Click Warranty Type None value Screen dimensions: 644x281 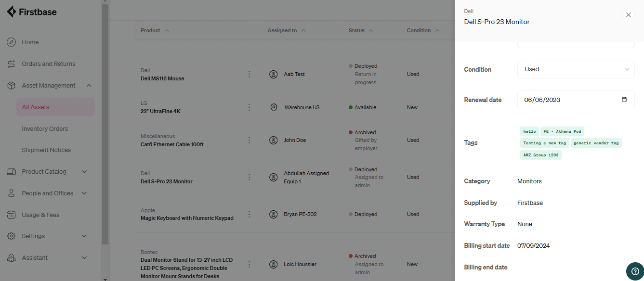(525, 224)
